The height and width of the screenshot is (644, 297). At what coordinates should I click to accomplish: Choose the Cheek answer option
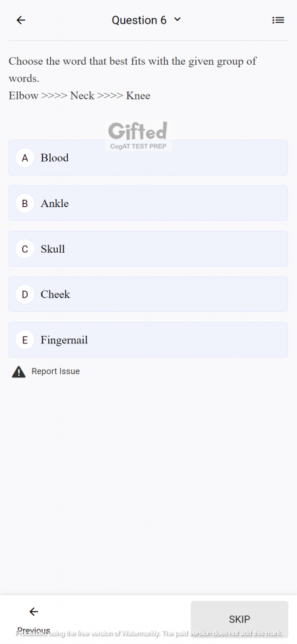tap(148, 294)
